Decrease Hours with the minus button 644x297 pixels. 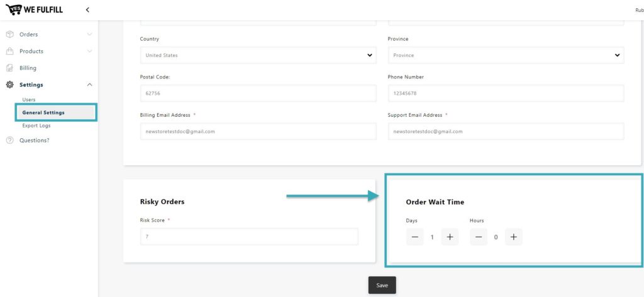click(479, 237)
